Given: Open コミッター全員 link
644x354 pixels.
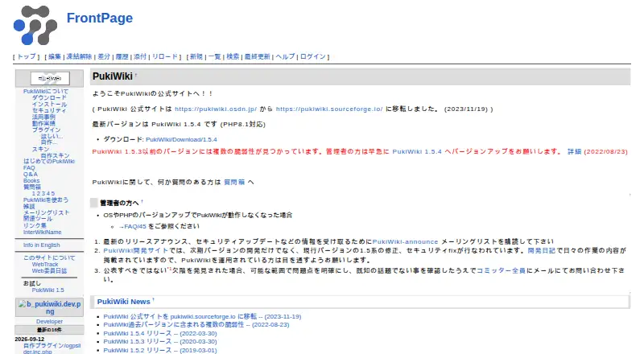Looking at the screenshot, I should point(501,270).
